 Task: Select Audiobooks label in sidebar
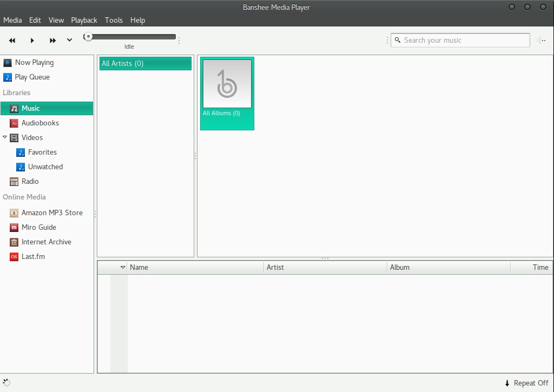40,123
